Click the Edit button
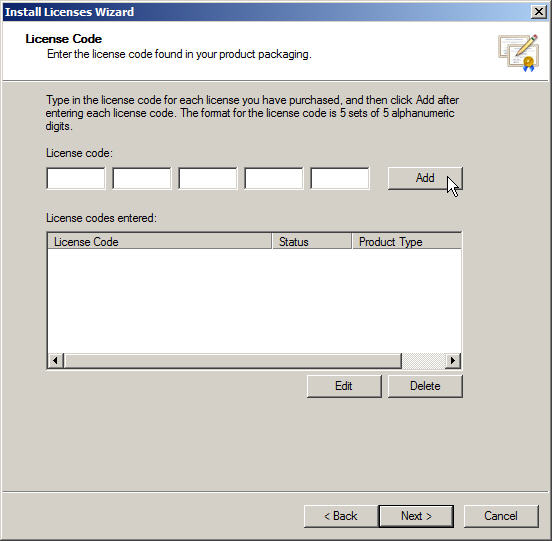552x541 pixels. point(344,386)
